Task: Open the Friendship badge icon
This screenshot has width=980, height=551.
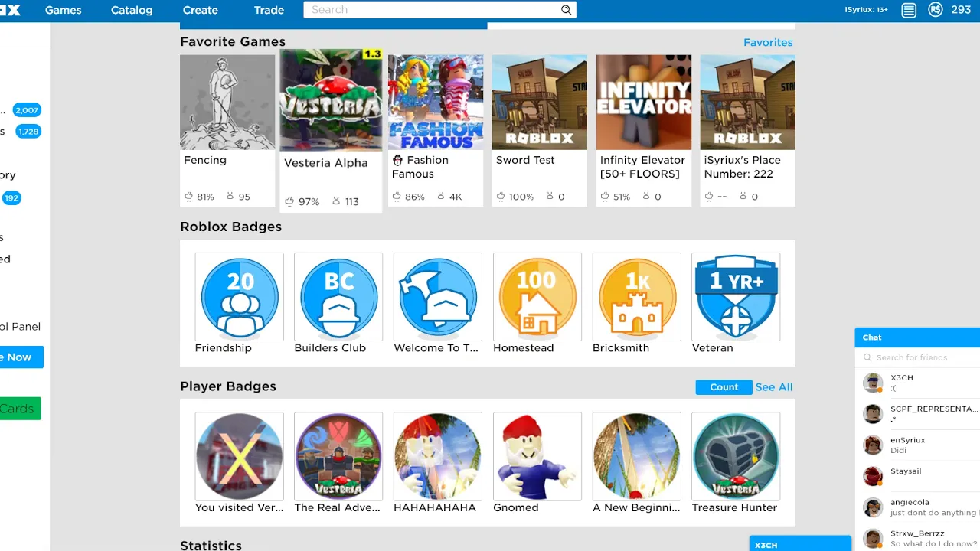Action: click(x=240, y=297)
